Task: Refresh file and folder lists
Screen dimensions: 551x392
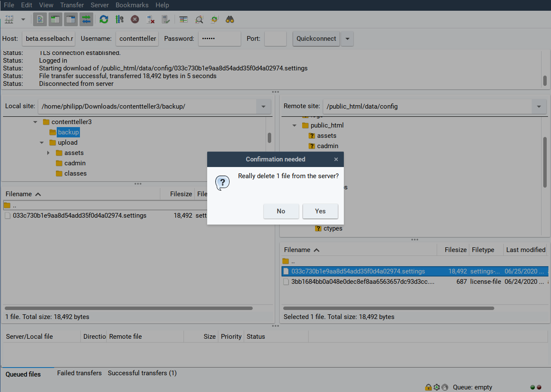Action: (104, 19)
